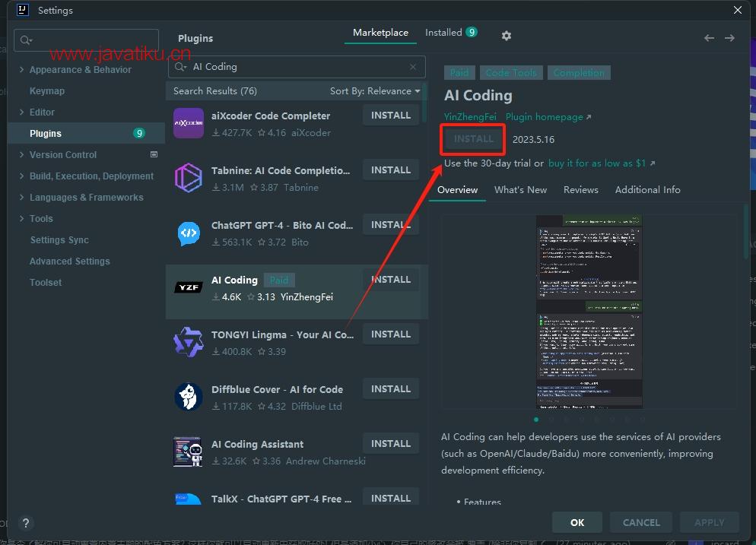Go back with the left arrow
This screenshot has height=545, width=756.
[709, 37]
